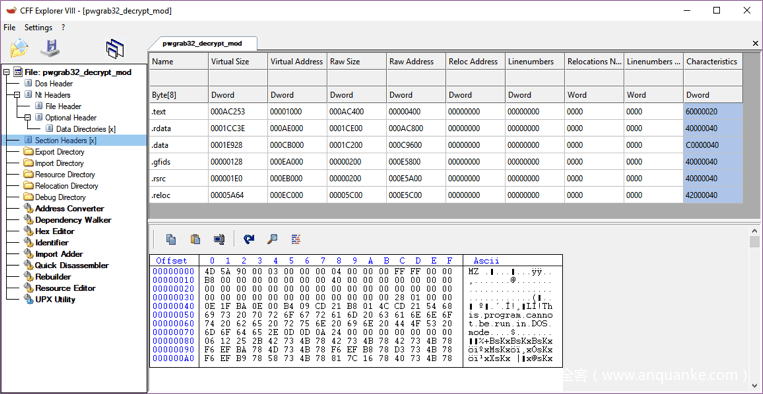
Task: Click the select-block icon in the hex toolbar
Action: click(219, 239)
